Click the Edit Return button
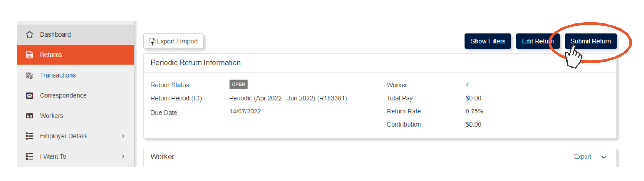Screen dimensions: 644x181 point(537,41)
